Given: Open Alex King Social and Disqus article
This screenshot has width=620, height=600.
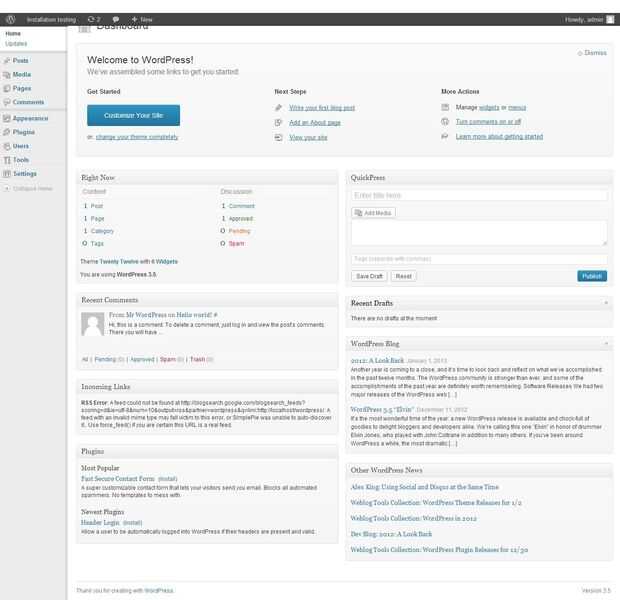Looking at the screenshot, I should click(x=425, y=487).
